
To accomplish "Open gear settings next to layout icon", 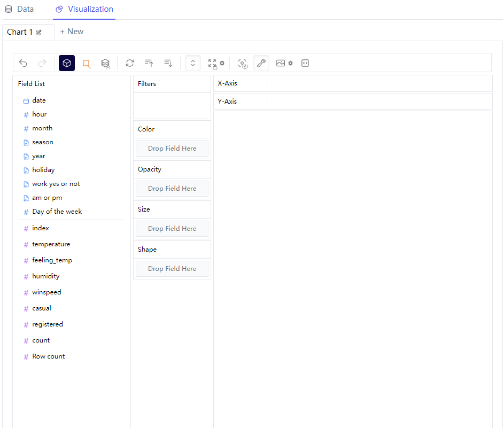I will coord(222,63).
